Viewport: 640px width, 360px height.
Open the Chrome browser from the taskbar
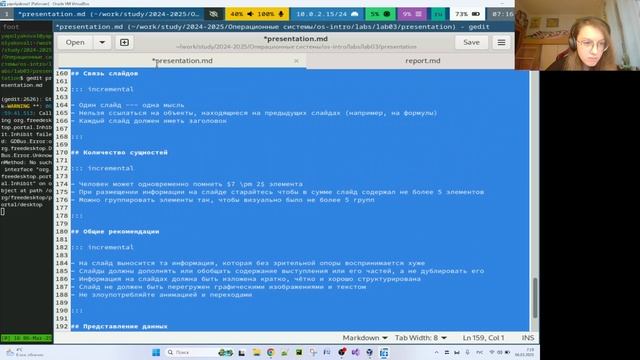tap(270, 352)
